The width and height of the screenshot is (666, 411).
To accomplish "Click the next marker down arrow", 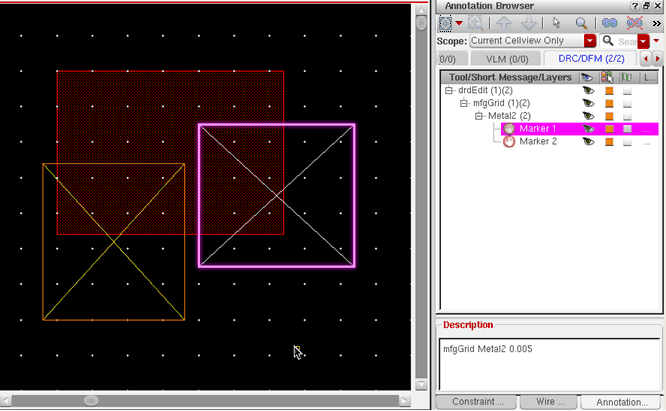I will coord(527,23).
